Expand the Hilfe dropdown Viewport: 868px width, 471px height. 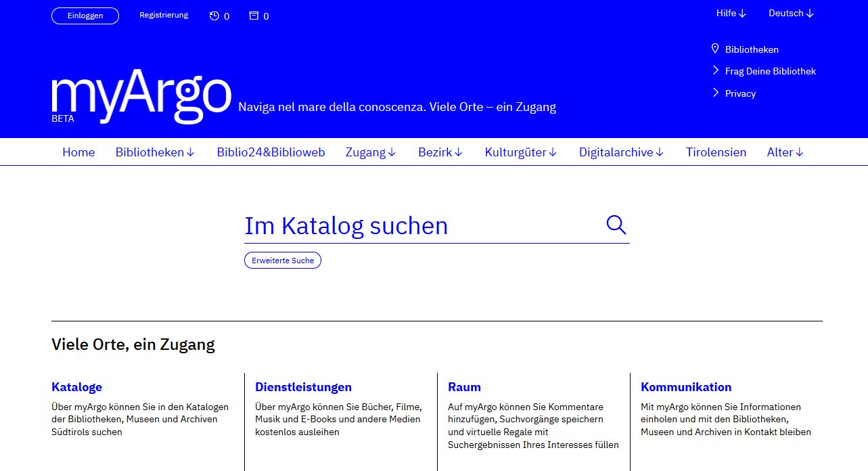pyautogui.click(x=731, y=13)
